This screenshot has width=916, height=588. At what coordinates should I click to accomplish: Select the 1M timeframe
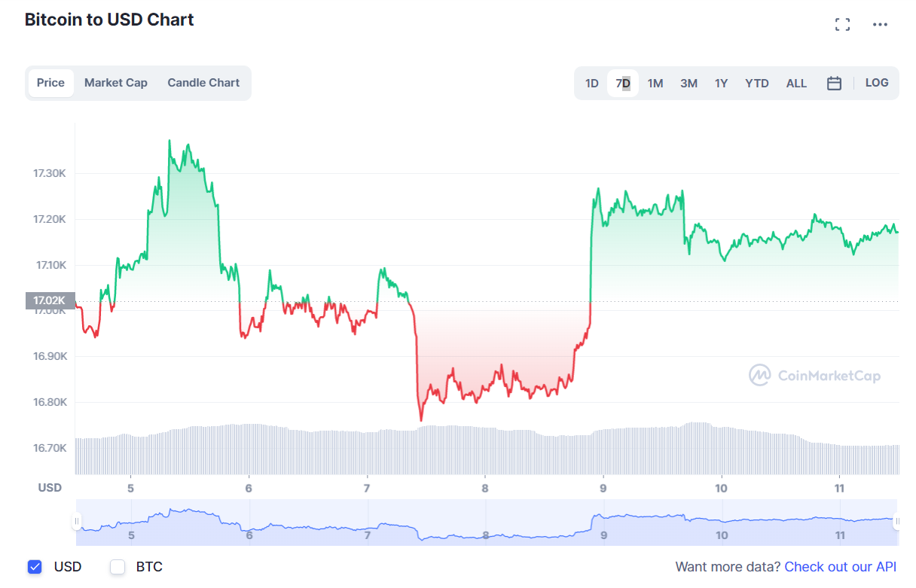[x=655, y=83]
